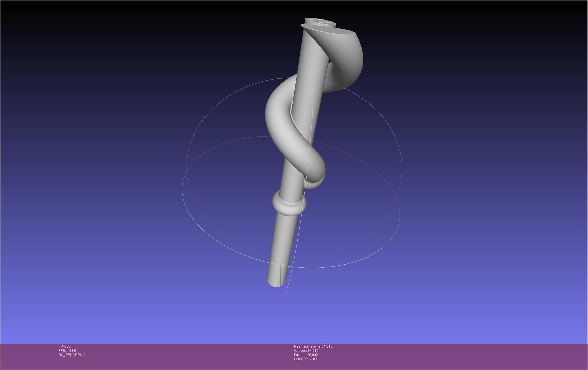Viewport: 588px width, 370px height.
Task: Click the green horizontal trackball ring's bottom arc
Action: tap(309, 267)
